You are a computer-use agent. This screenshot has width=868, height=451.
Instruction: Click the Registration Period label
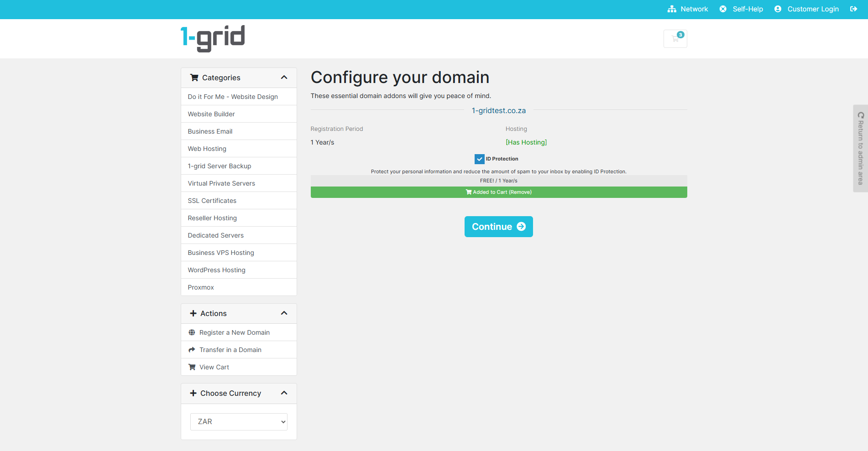(337, 129)
